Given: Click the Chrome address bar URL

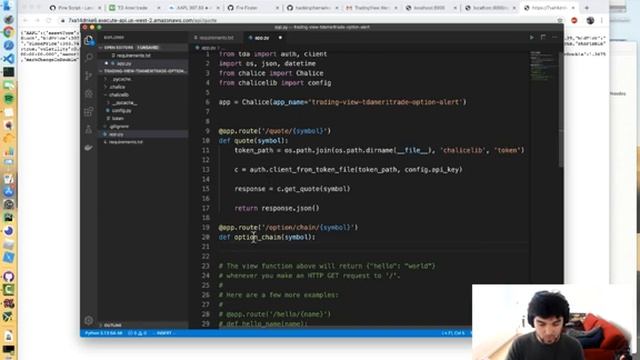Looking at the screenshot, I should [143, 20].
